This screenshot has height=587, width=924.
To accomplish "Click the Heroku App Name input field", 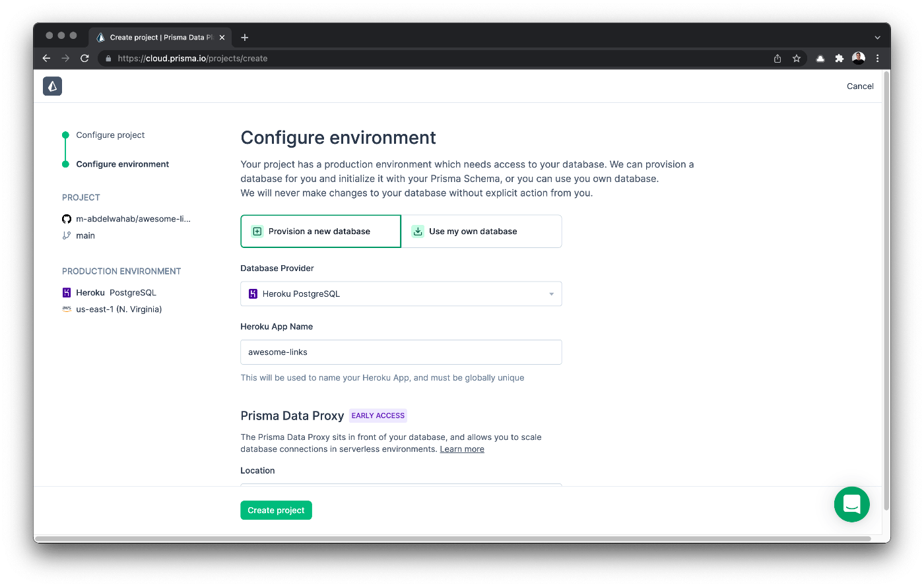I will [x=401, y=352].
